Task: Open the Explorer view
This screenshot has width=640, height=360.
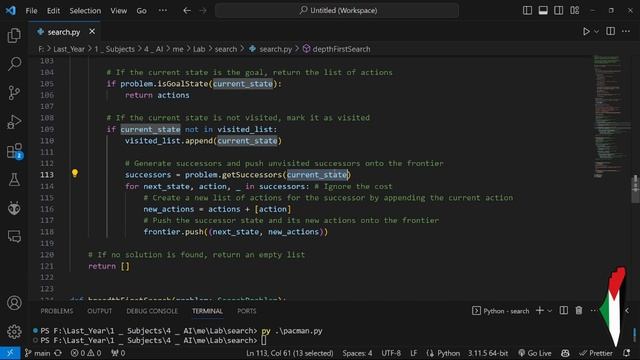Action: (x=14, y=36)
